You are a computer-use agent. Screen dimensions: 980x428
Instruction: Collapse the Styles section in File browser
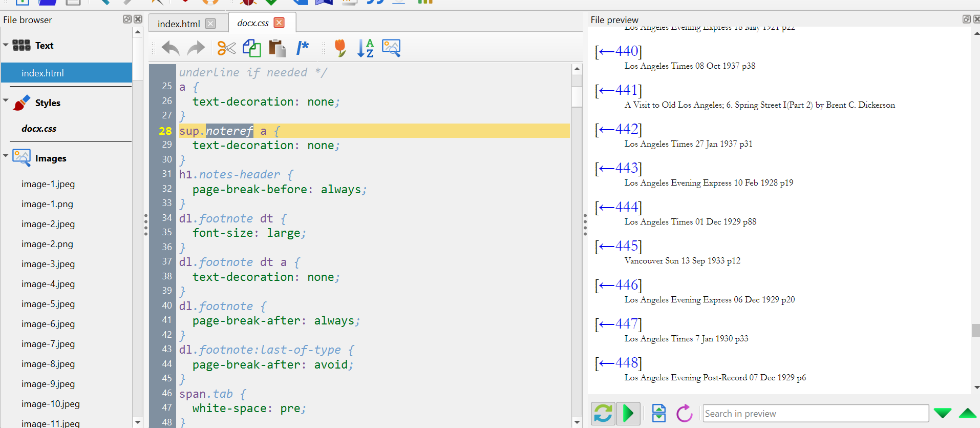(x=6, y=100)
